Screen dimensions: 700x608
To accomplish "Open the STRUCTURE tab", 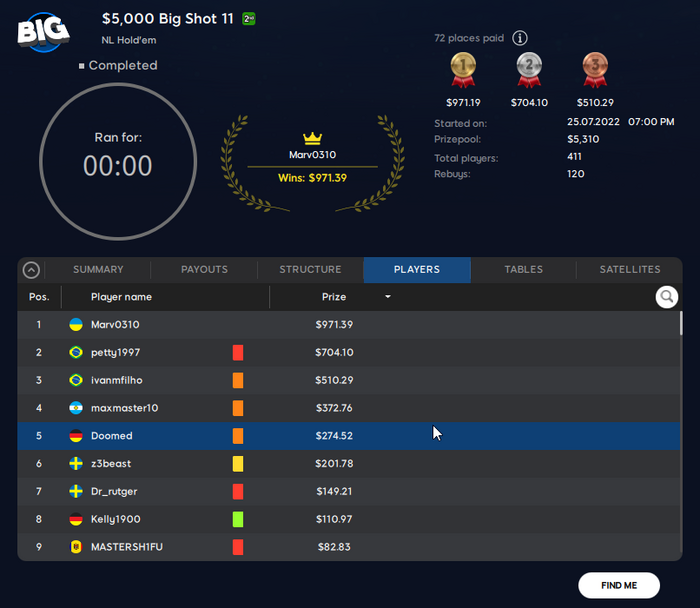I will pos(310,270).
